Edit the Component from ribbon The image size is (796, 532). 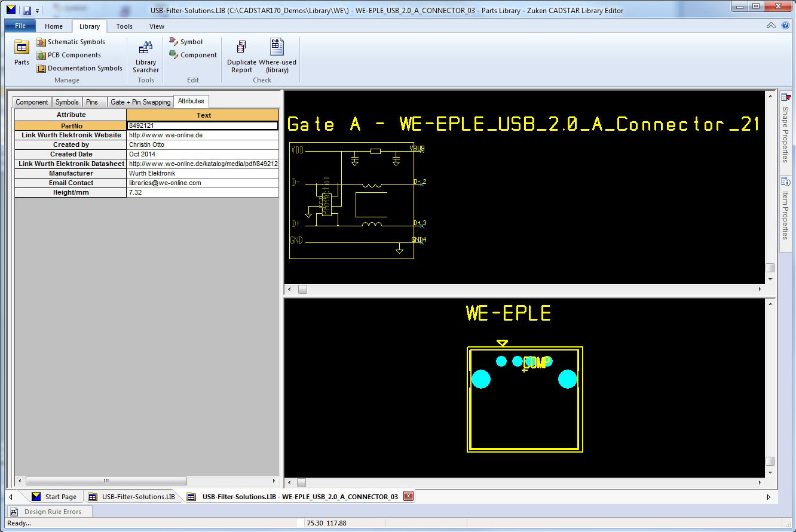(x=193, y=55)
